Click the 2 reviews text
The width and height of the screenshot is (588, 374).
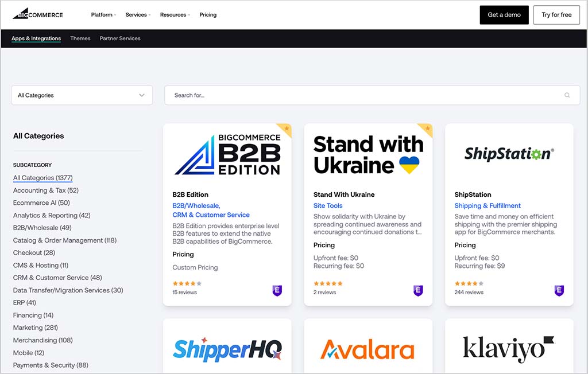click(x=325, y=293)
